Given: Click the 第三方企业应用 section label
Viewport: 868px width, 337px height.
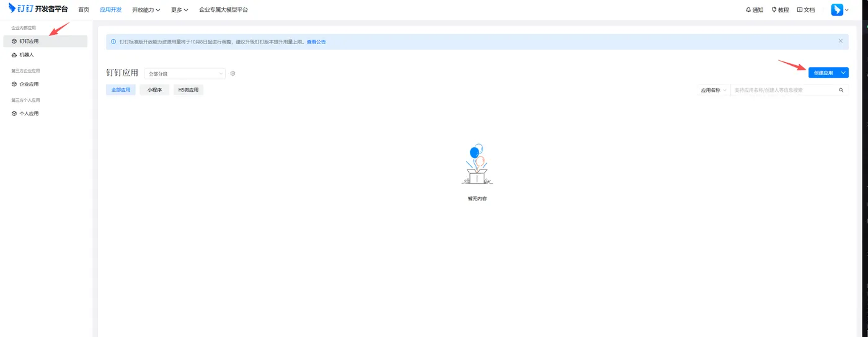Looking at the screenshot, I should pyautogui.click(x=25, y=71).
